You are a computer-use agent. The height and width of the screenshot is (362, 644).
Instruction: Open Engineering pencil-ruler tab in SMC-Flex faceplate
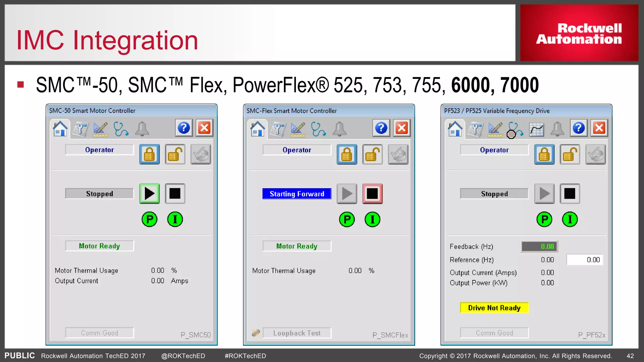[298, 129]
